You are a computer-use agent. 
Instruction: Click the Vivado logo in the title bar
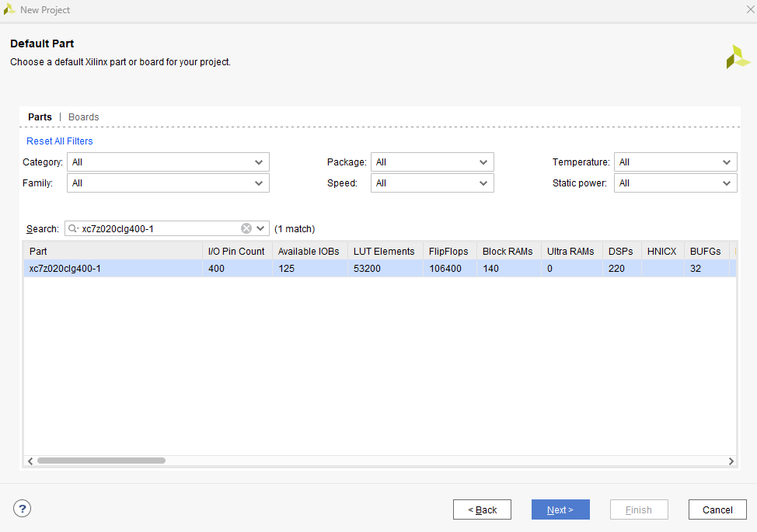click(x=9, y=9)
